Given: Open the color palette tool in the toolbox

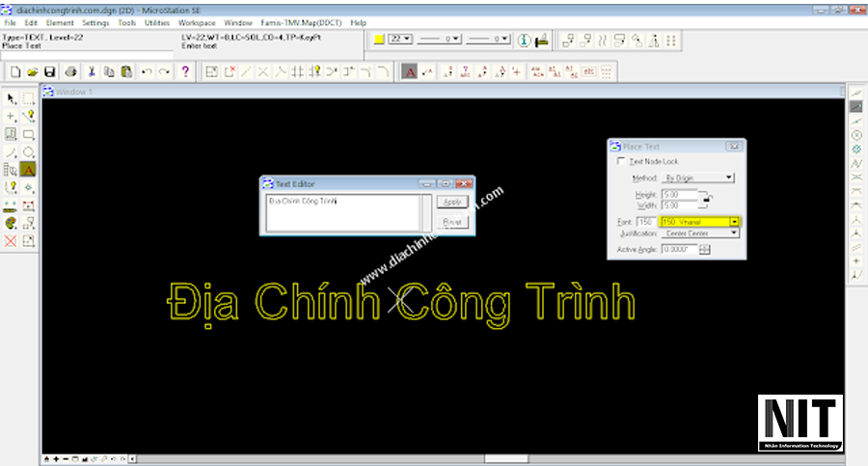Looking at the screenshot, I should [x=11, y=223].
